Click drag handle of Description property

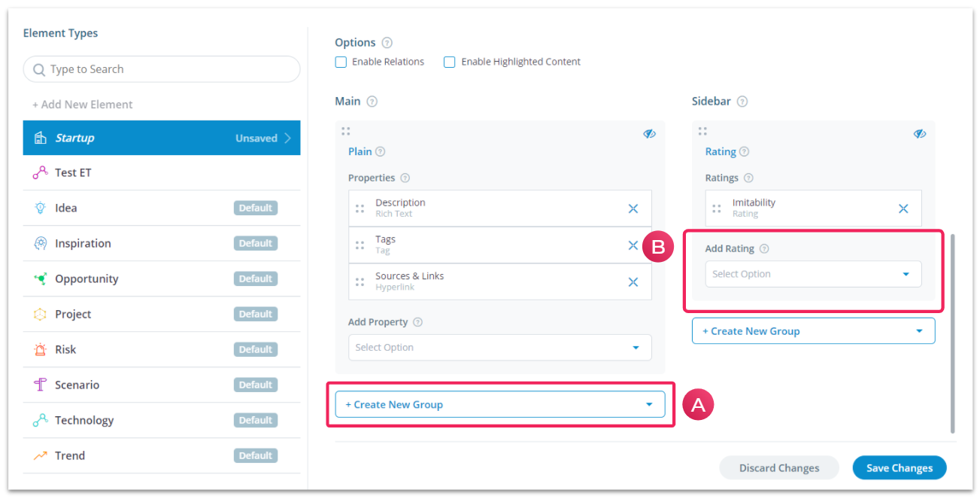pos(360,208)
